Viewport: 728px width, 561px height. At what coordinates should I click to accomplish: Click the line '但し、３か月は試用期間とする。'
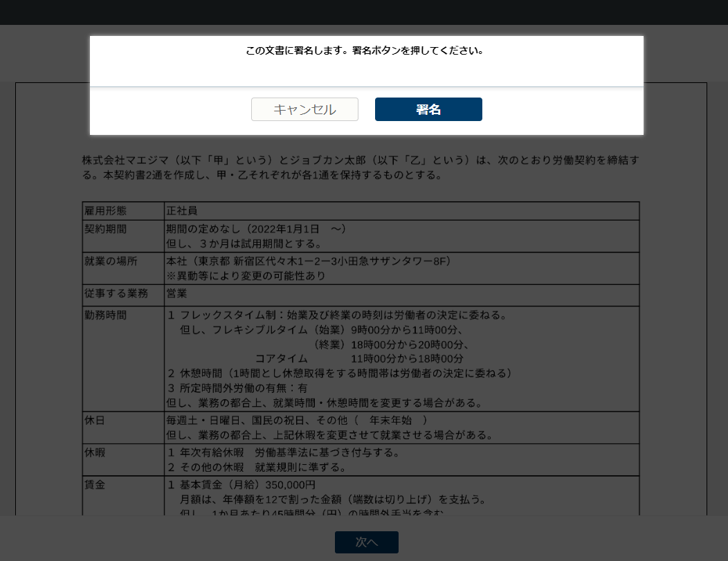[x=245, y=243]
